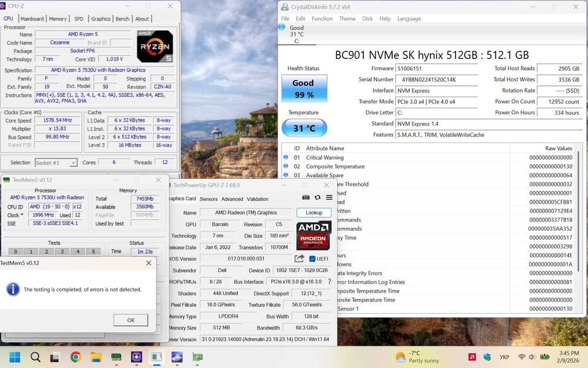
Task: Click the GPU-Z BIOS export share icon
Action: [x=299, y=258]
